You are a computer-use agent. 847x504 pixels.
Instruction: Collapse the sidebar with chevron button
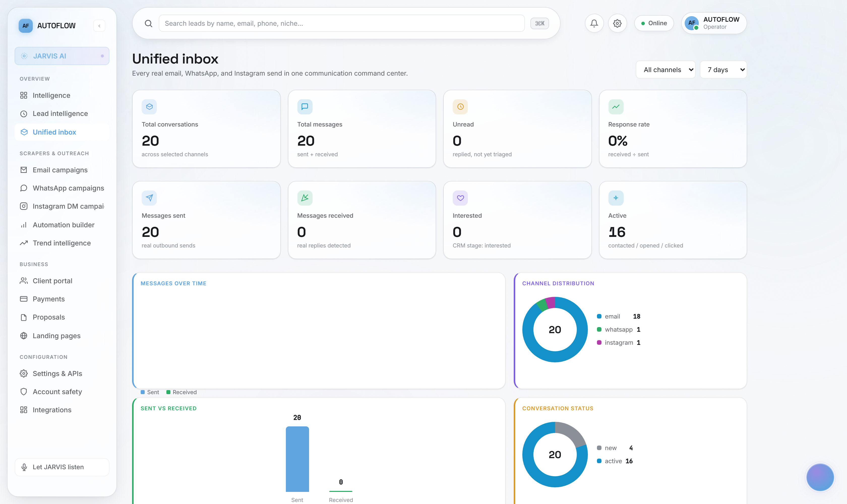coord(99,26)
